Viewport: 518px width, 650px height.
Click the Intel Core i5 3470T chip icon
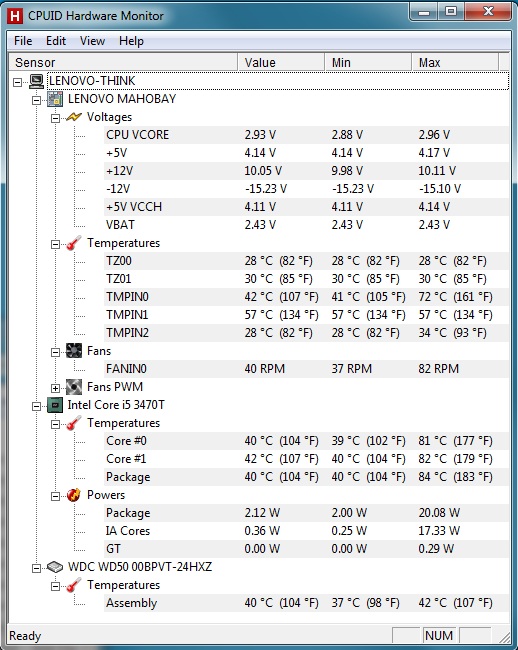(55, 405)
